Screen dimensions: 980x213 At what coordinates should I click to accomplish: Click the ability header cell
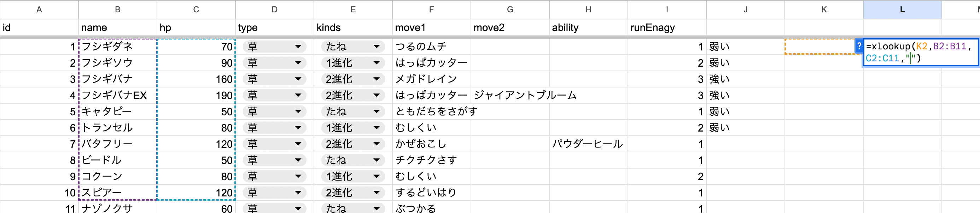pyautogui.click(x=588, y=28)
